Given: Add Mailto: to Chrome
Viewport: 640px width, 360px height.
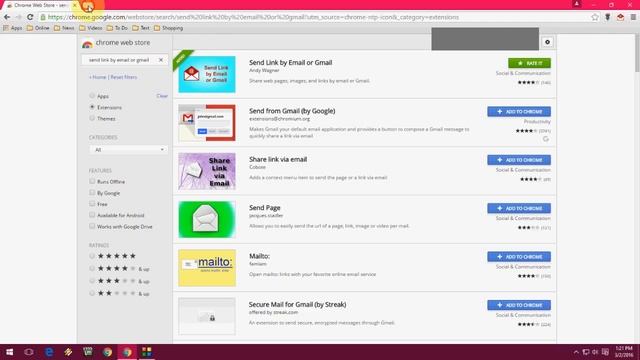Looking at the screenshot, I should (x=519, y=257).
